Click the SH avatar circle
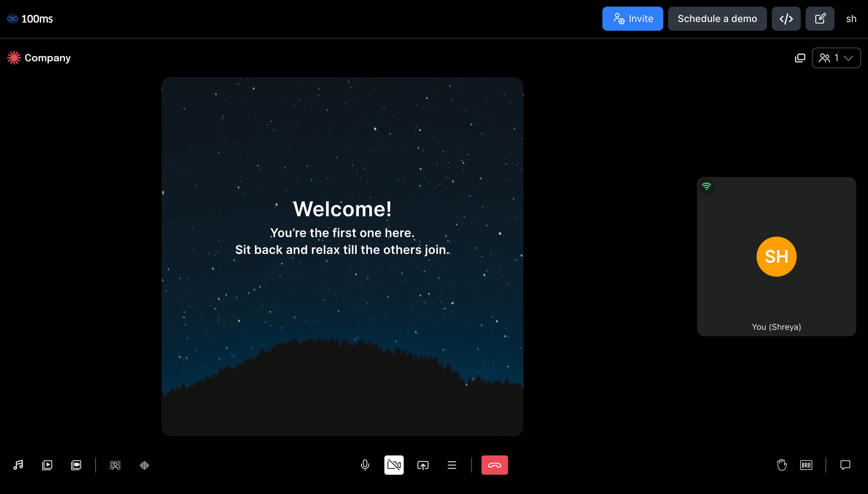The height and width of the screenshot is (494, 868). (776, 257)
